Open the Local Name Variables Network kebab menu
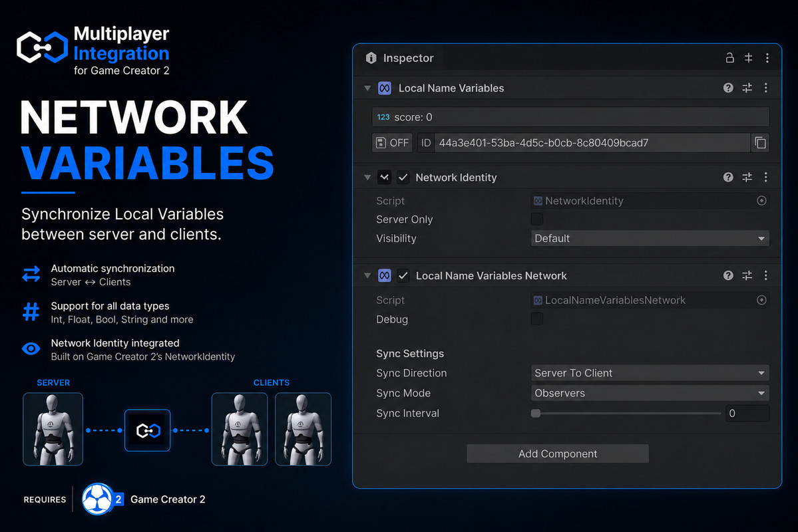798x532 pixels. (765, 275)
